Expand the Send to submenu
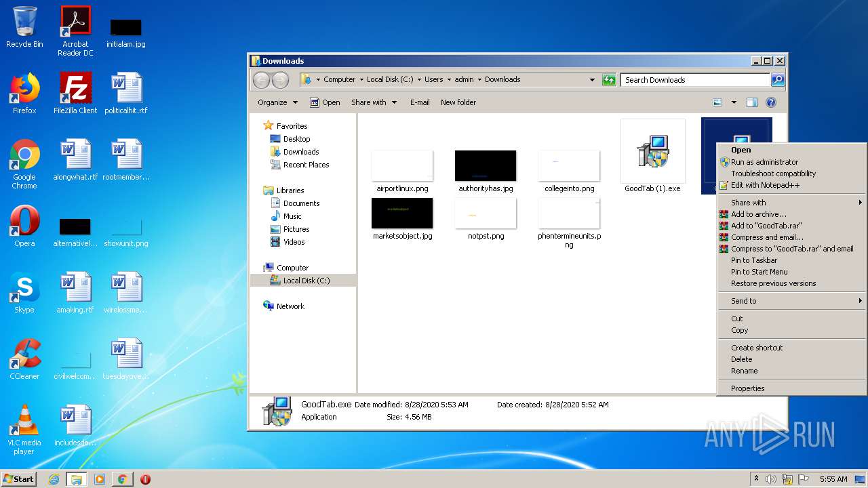The height and width of the screenshot is (488, 868). coord(791,301)
